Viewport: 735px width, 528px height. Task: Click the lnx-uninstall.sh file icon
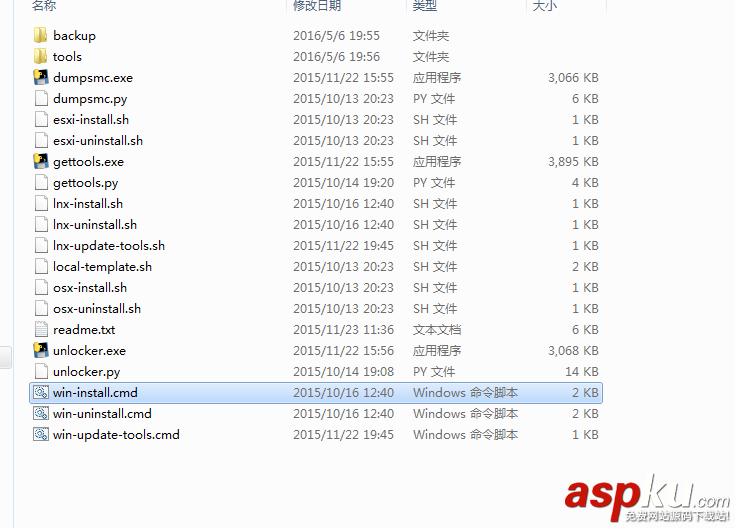tap(41, 225)
